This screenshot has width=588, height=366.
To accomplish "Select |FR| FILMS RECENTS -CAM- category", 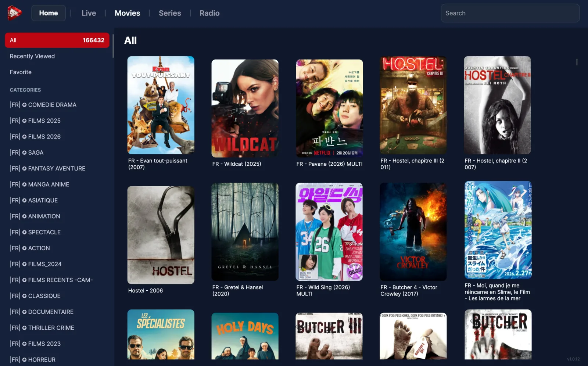I will (57, 280).
